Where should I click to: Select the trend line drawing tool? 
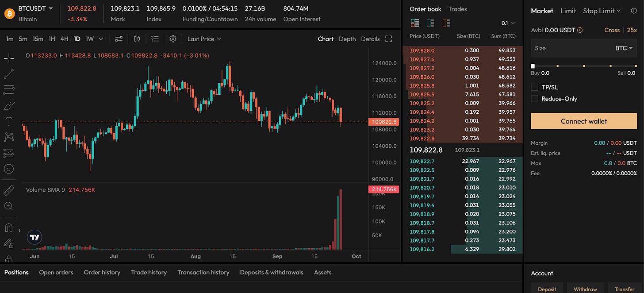click(9, 74)
